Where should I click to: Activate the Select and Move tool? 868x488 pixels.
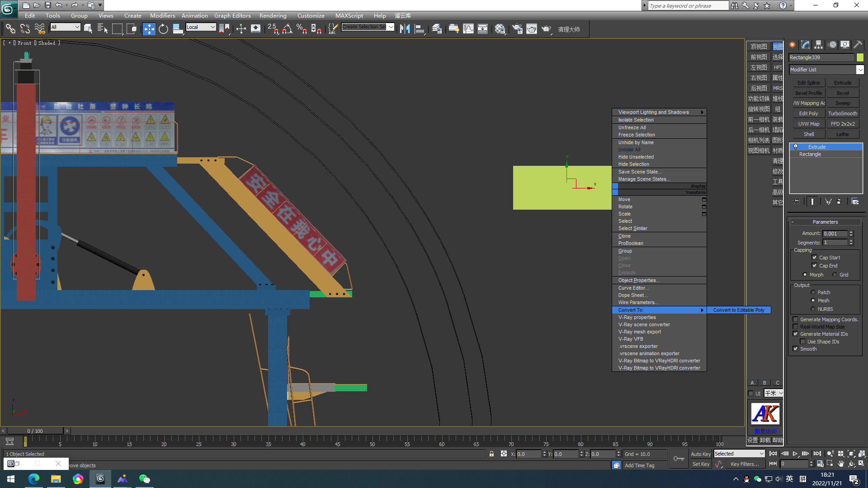click(149, 29)
